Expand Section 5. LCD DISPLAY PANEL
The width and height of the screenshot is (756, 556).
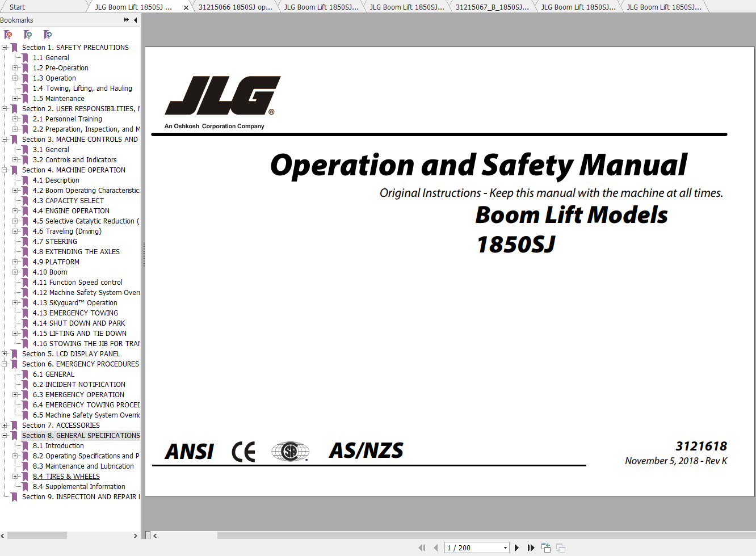click(x=5, y=354)
